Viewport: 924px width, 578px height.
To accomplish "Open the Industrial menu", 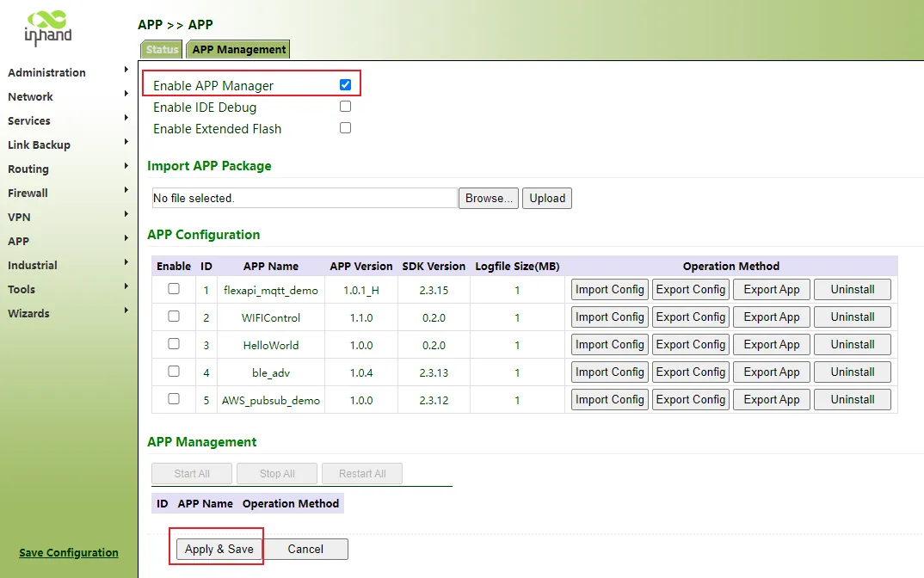I will pyautogui.click(x=33, y=266).
